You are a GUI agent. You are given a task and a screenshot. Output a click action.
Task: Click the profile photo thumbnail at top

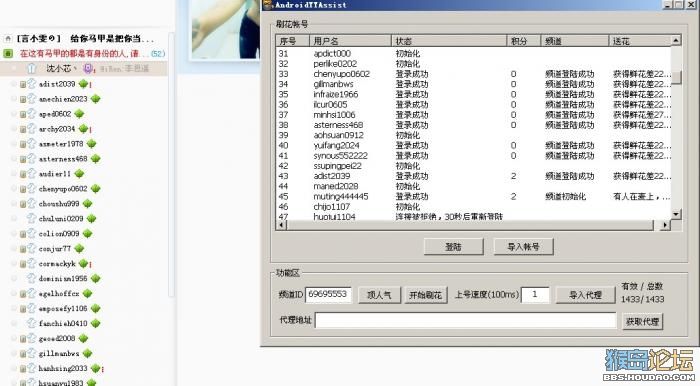click(x=226, y=29)
